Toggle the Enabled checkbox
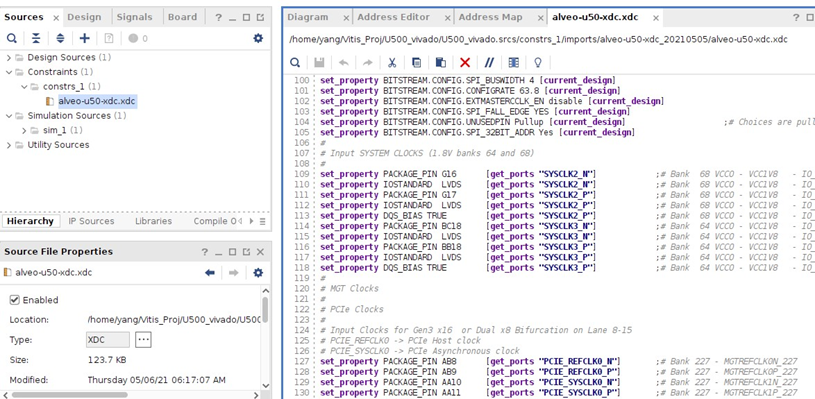This screenshot has height=399, width=815. 15,300
